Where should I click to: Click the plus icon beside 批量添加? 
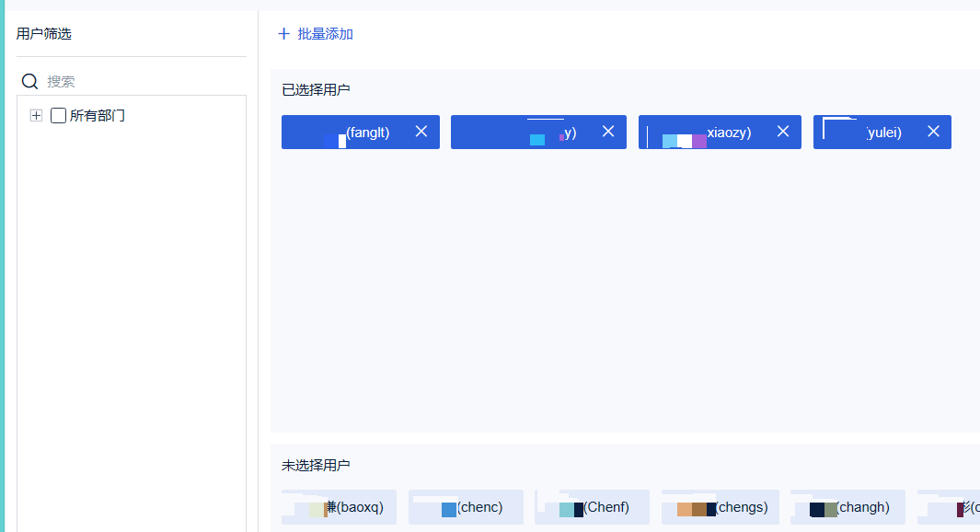point(283,34)
